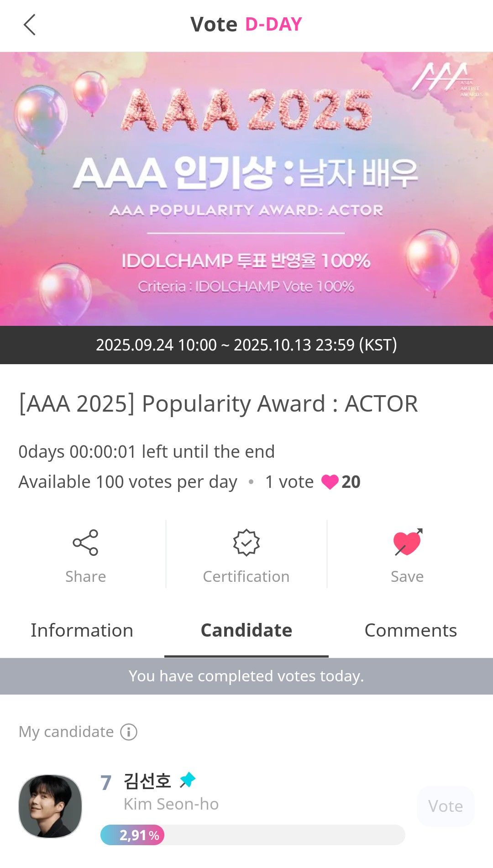Image resolution: width=493 pixels, height=868 pixels.
Task: Tap the My candidate info icon
Action: (129, 732)
